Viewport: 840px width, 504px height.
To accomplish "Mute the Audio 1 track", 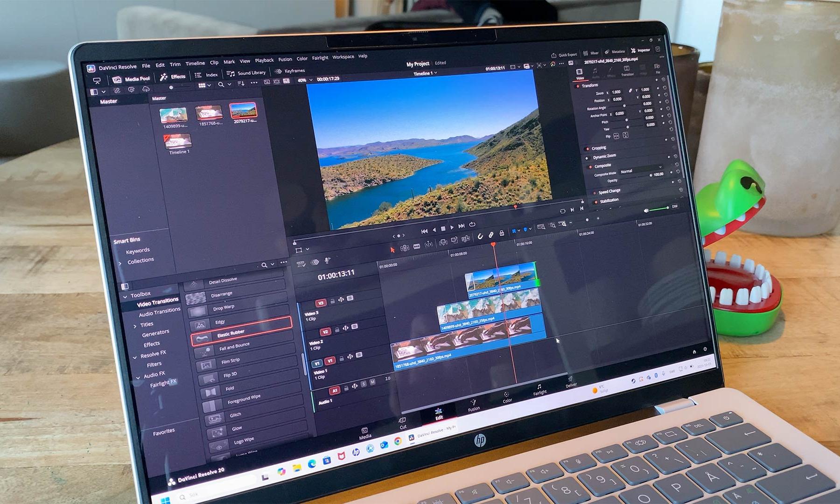I will [x=372, y=382].
